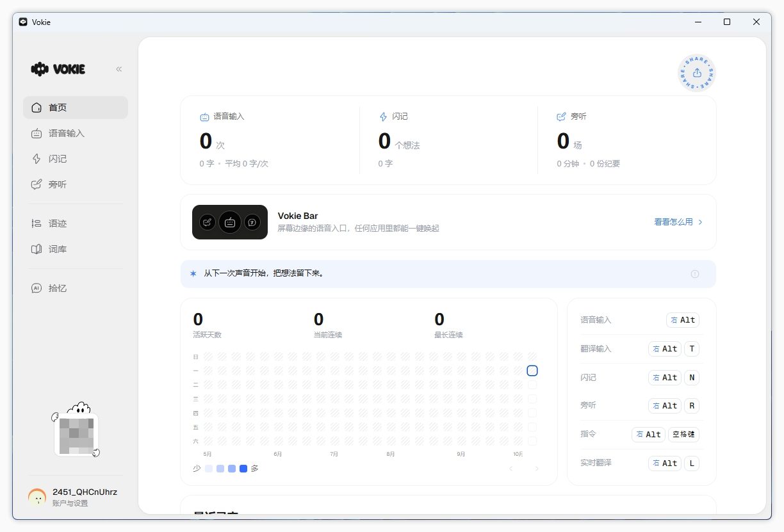Click the VOKIE logo in the sidebar
784x532 pixels.
(x=58, y=69)
